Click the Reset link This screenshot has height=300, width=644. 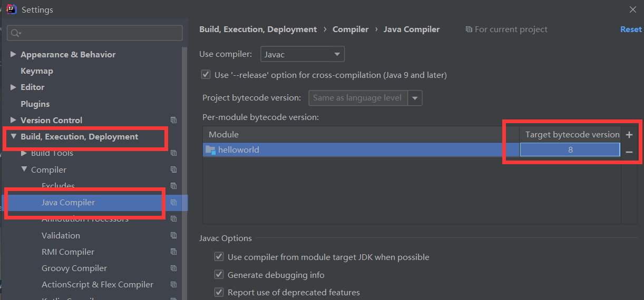[630, 29]
